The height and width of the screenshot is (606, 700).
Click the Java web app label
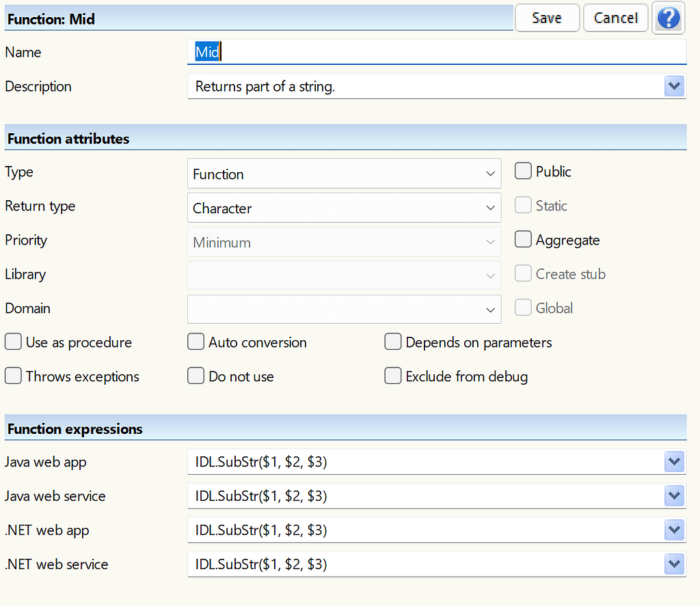point(46,462)
